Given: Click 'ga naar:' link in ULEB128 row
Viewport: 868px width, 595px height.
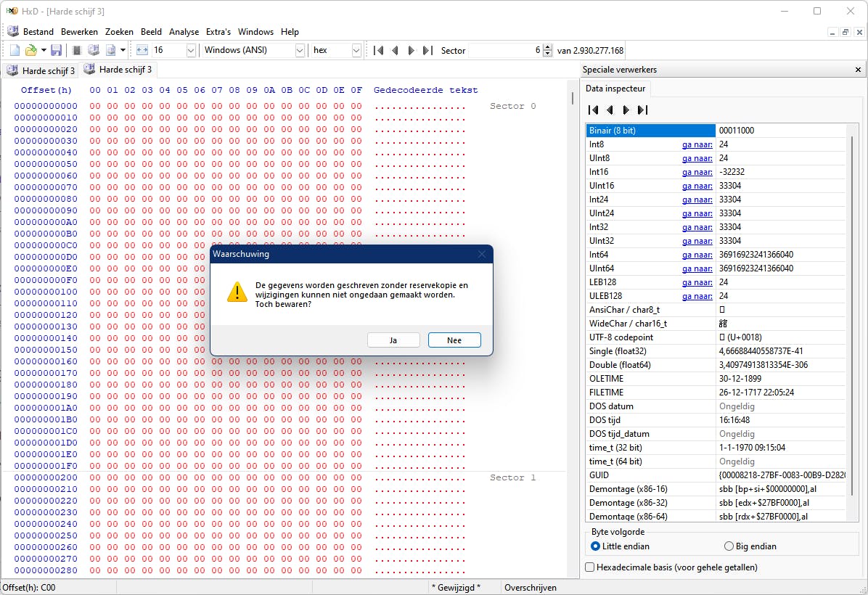Looking at the screenshot, I should [697, 296].
